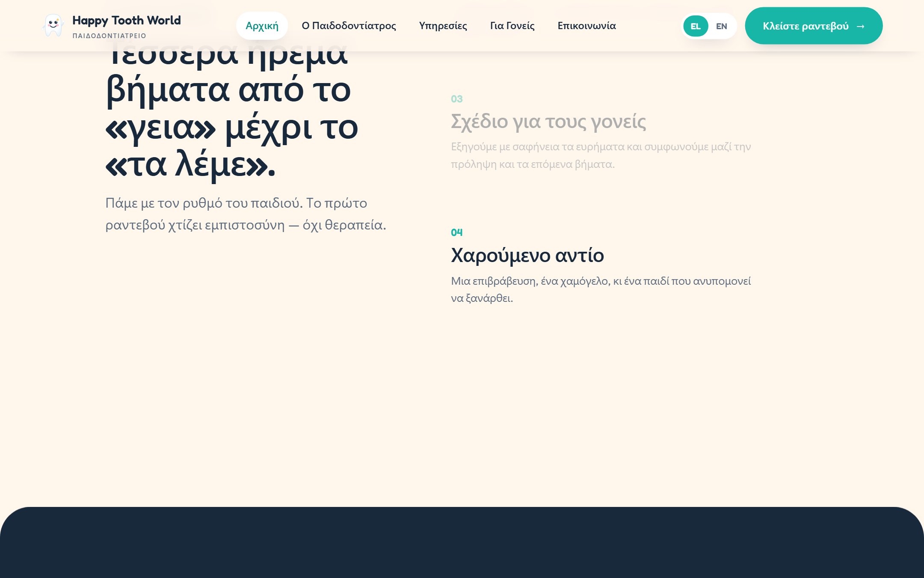
Task: Click the smiling tooth mascot logo
Action: [53, 25]
